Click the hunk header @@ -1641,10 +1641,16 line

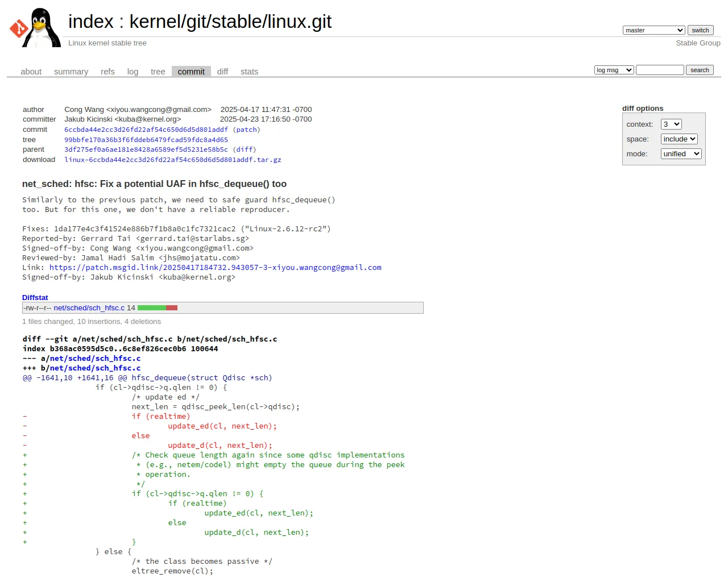[147, 378]
